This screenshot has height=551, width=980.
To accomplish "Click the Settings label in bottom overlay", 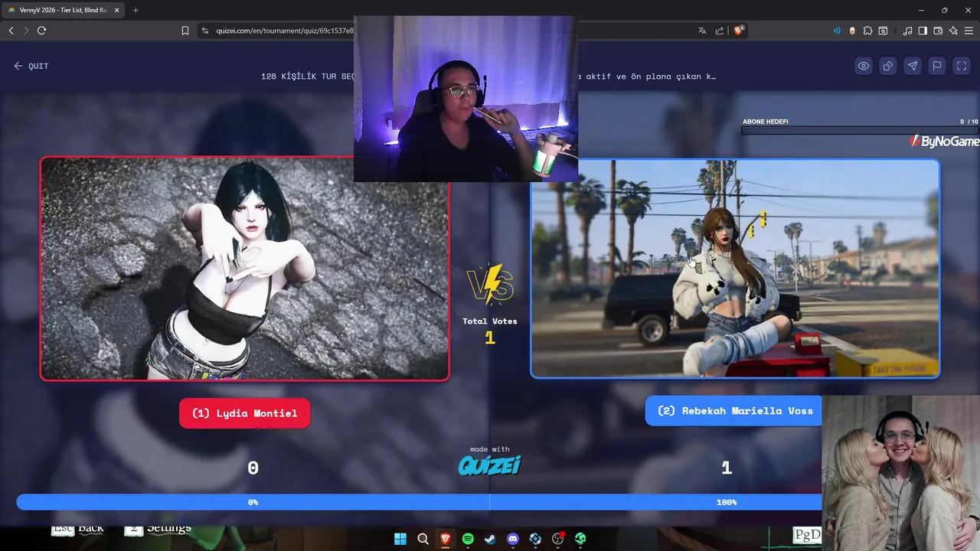I will (168, 528).
